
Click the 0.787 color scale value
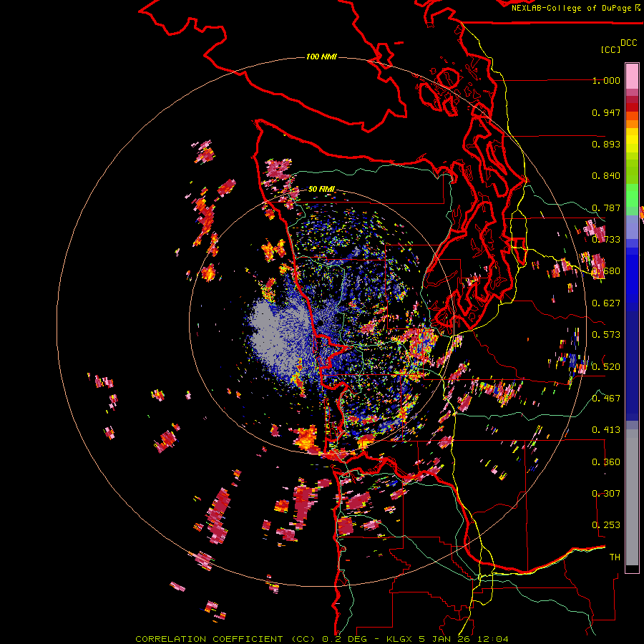point(606,208)
